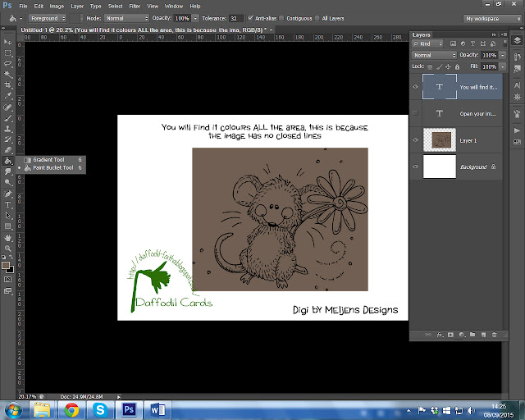The image size is (525, 420).
Task: Create a new layer group folder
Action: point(472,335)
